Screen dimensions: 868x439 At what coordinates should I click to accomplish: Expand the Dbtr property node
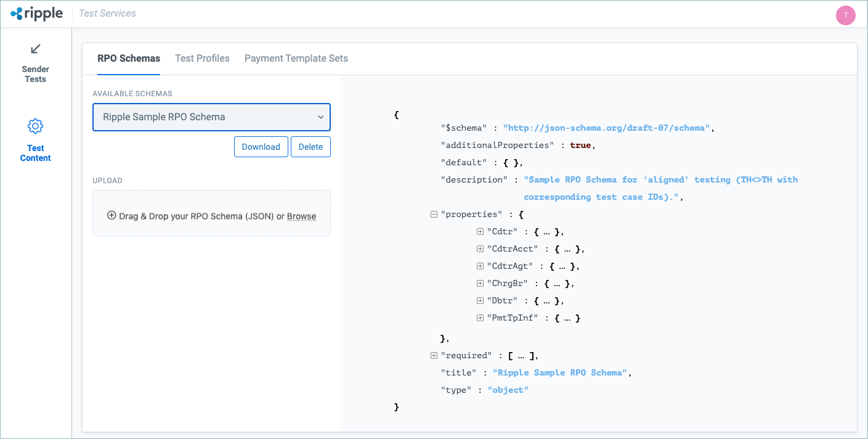[x=480, y=300]
